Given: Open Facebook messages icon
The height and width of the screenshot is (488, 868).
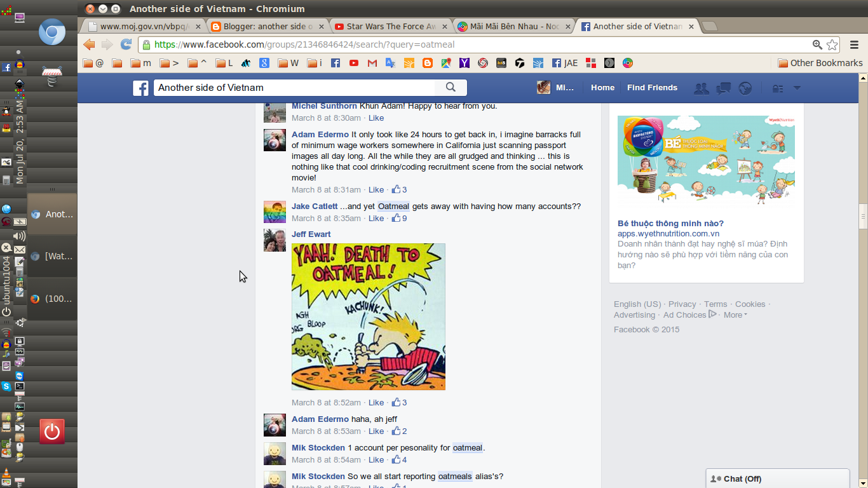Looking at the screenshot, I should coord(723,88).
